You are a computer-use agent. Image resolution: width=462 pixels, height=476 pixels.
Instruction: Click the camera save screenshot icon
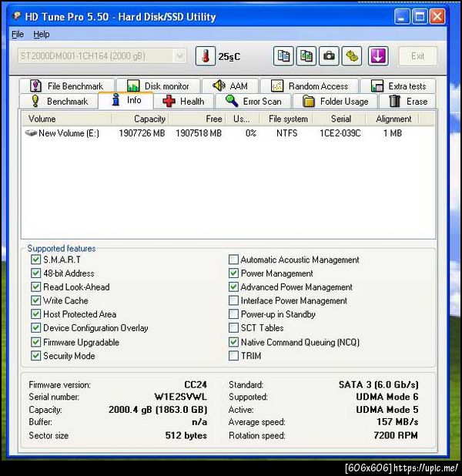click(329, 56)
